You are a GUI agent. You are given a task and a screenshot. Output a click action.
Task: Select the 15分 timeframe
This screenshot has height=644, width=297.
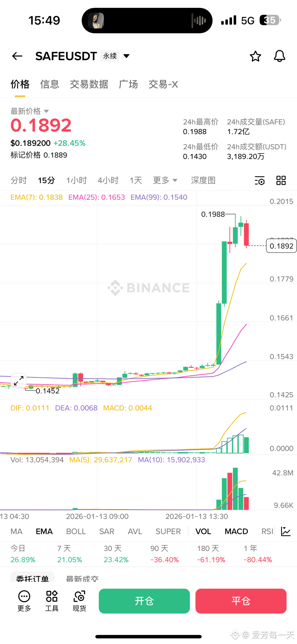pyautogui.click(x=47, y=180)
